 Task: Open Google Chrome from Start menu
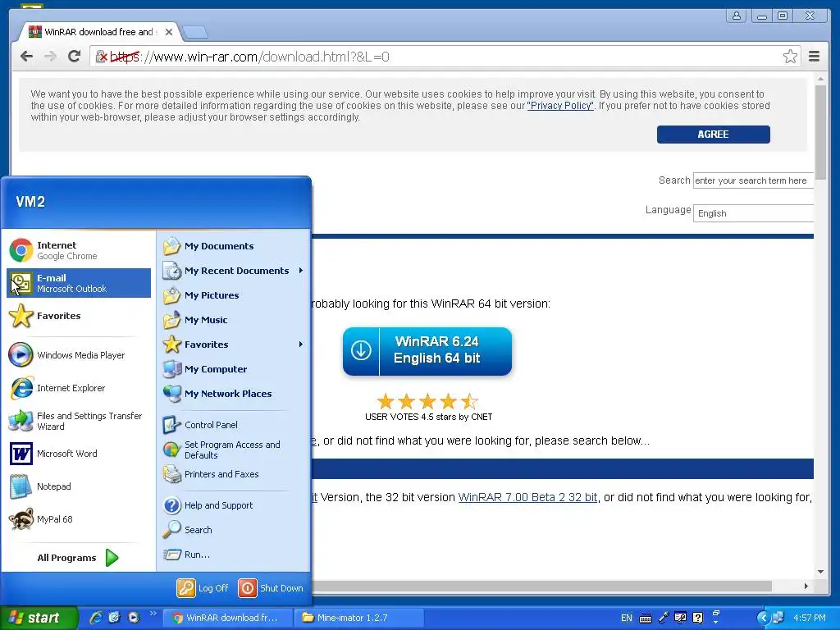pyautogui.click(x=78, y=250)
